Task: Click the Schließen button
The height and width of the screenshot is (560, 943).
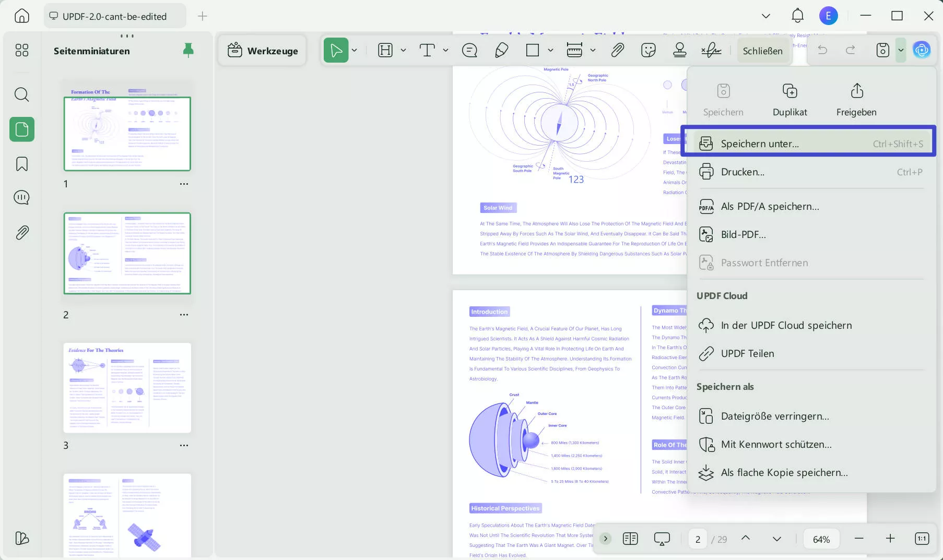Action: pos(762,51)
